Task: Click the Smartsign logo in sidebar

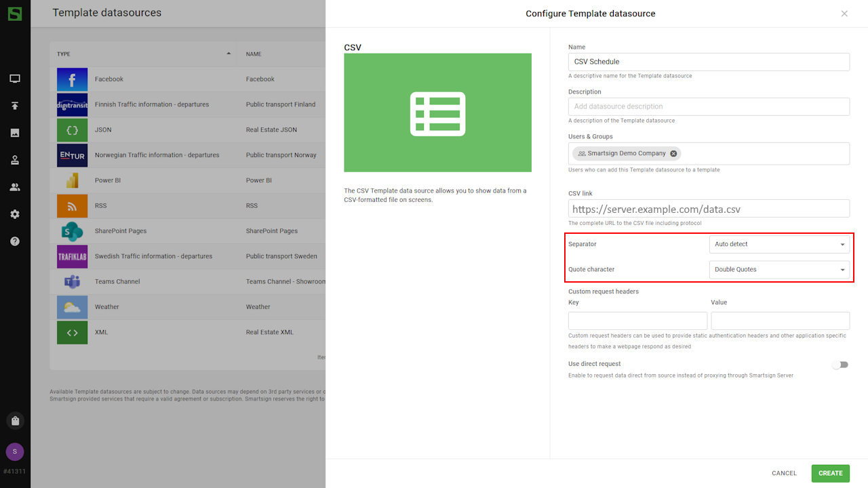Action: [x=15, y=14]
